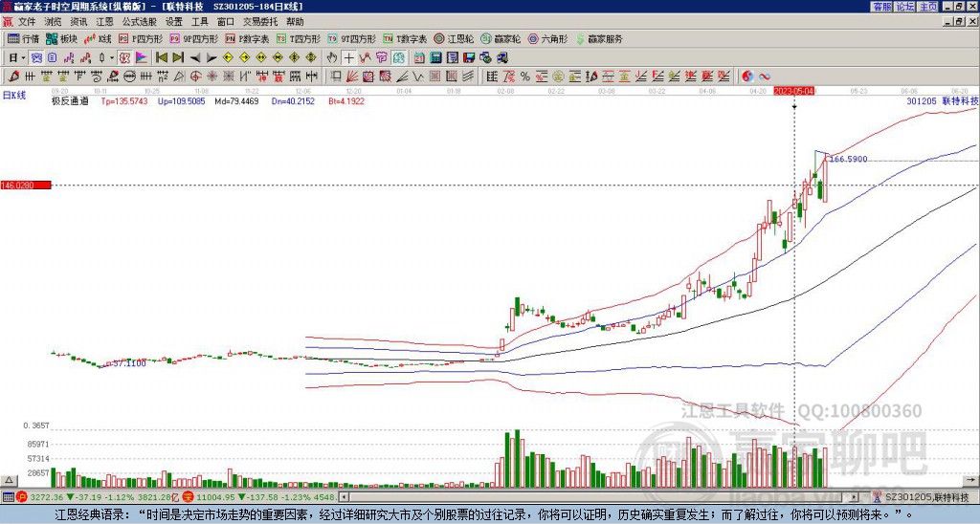Open the 江恩 menu

point(104,22)
